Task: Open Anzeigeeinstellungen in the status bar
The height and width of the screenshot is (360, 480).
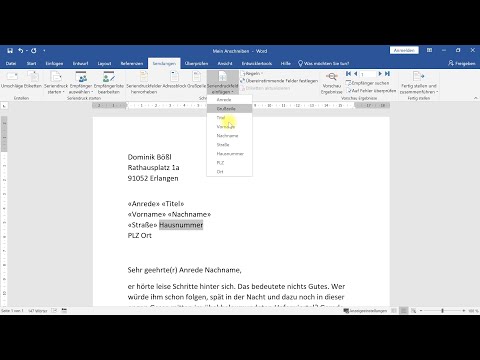Action: coord(365,311)
